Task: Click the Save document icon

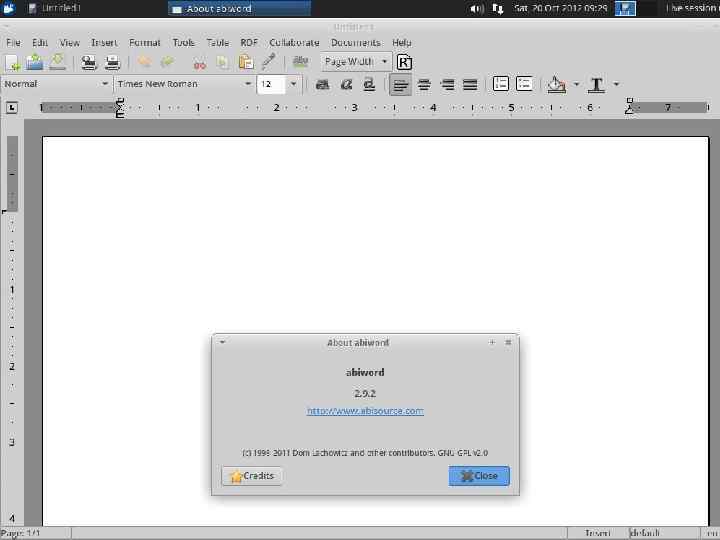Action: pyautogui.click(x=57, y=62)
